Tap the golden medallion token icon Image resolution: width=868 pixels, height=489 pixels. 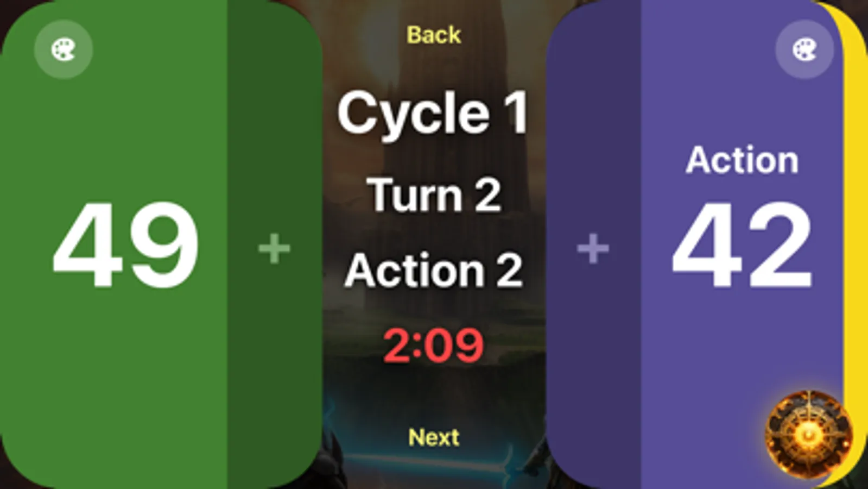(x=808, y=435)
